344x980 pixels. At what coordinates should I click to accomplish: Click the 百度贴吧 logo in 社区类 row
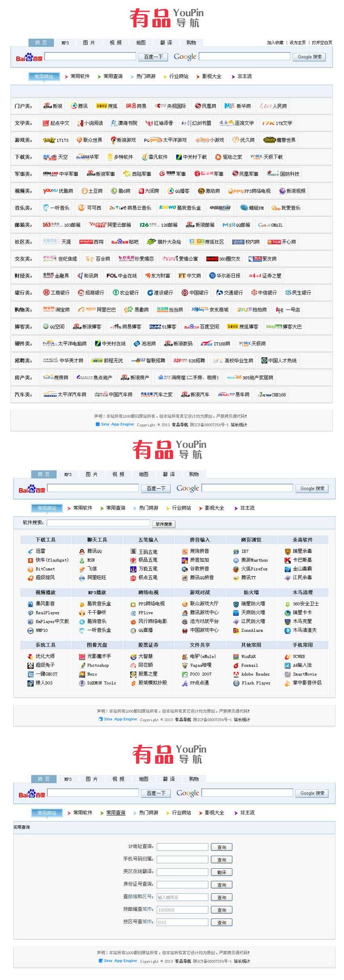[120, 242]
